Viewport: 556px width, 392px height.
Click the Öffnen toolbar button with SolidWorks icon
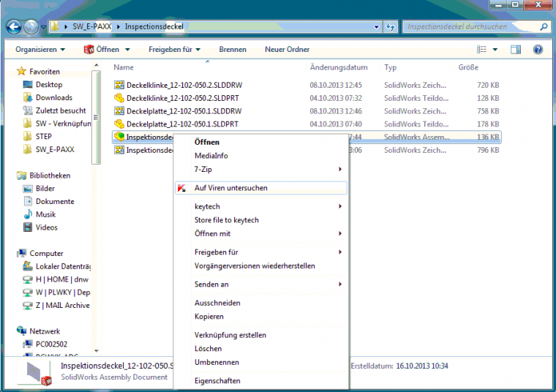(102, 49)
